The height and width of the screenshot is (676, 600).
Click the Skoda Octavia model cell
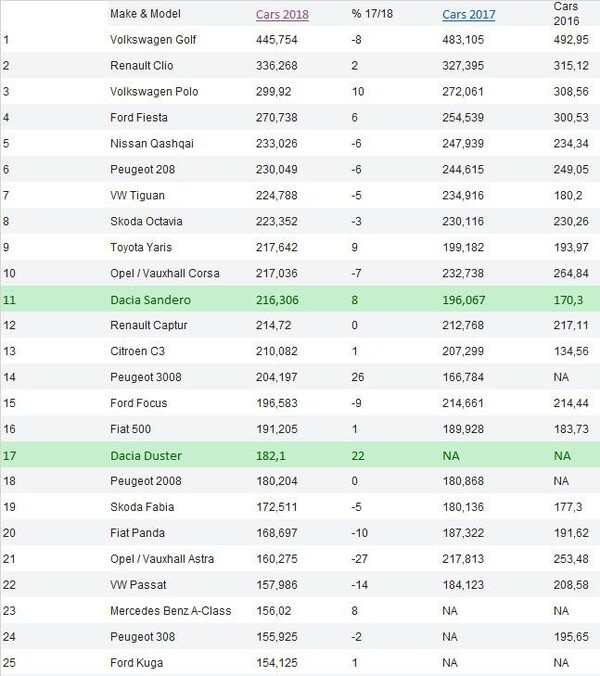(x=149, y=221)
